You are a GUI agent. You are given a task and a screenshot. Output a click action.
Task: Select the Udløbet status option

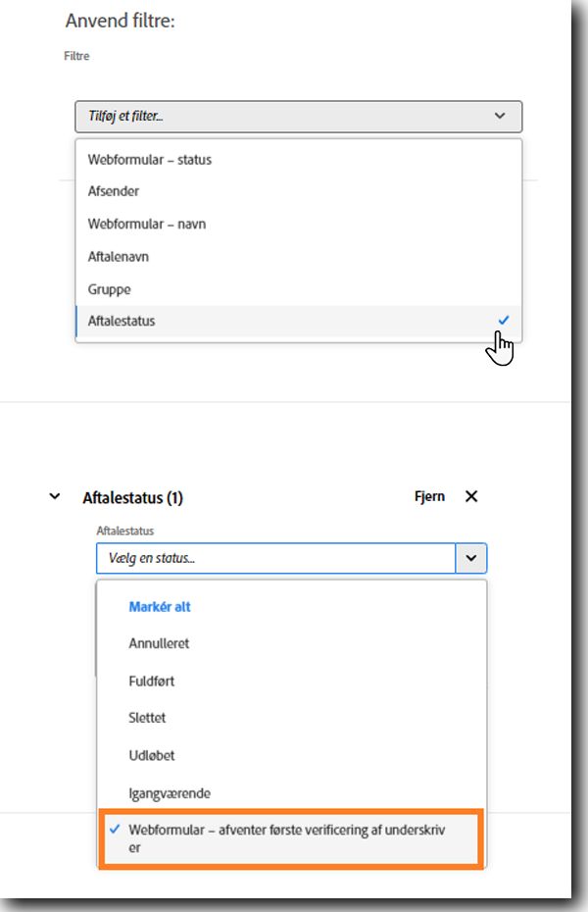tap(291, 755)
